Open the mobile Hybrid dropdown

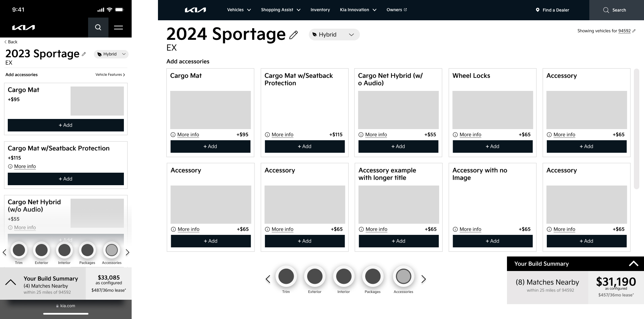(x=111, y=54)
